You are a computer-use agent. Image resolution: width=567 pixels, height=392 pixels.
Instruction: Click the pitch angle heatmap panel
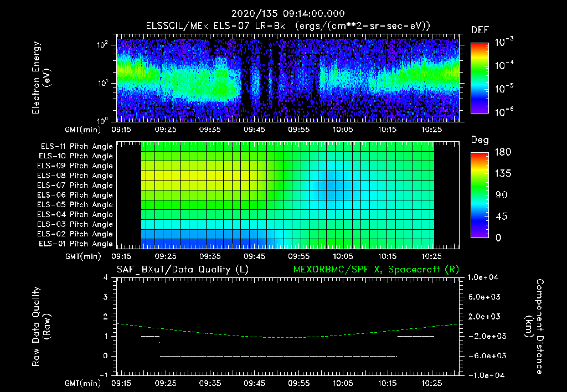(x=288, y=195)
